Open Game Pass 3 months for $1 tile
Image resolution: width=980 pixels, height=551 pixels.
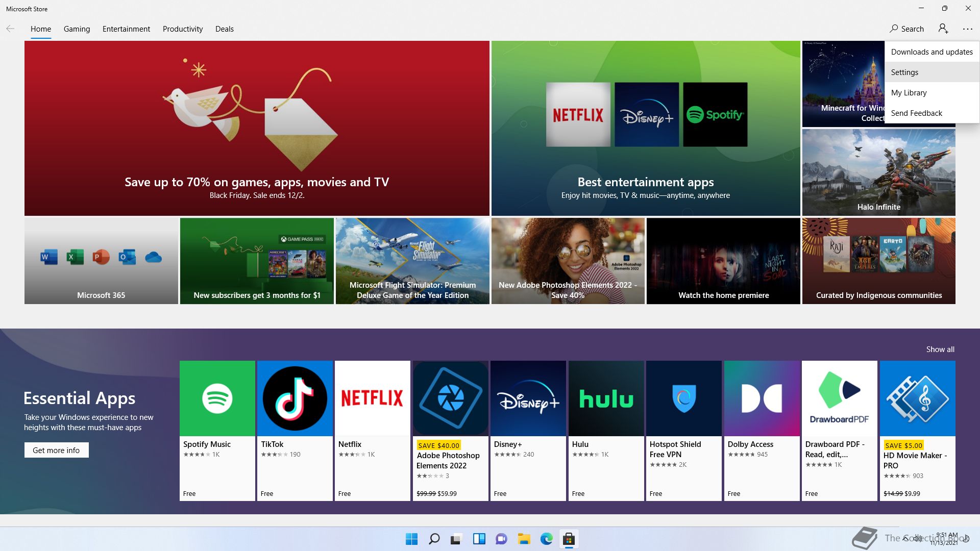click(x=257, y=261)
